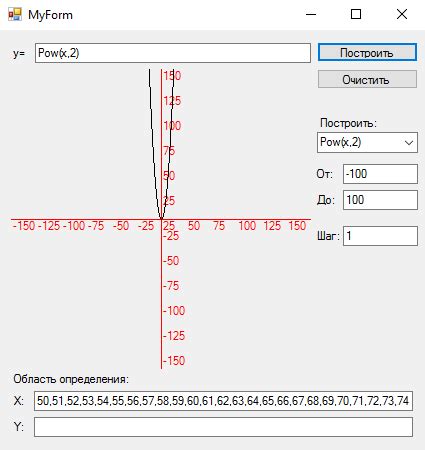Click the 150 label on the horizontal axis

click(297, 226)
